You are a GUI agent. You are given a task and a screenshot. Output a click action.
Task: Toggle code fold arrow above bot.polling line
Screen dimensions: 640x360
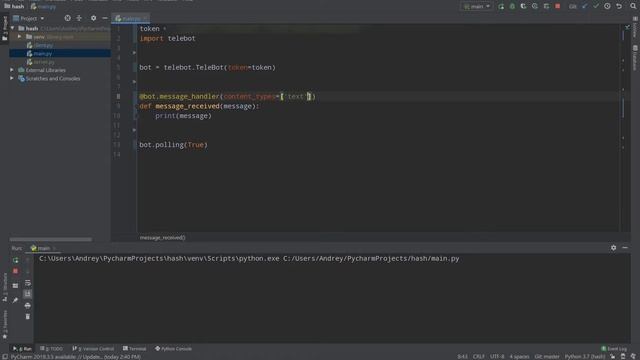134,130
